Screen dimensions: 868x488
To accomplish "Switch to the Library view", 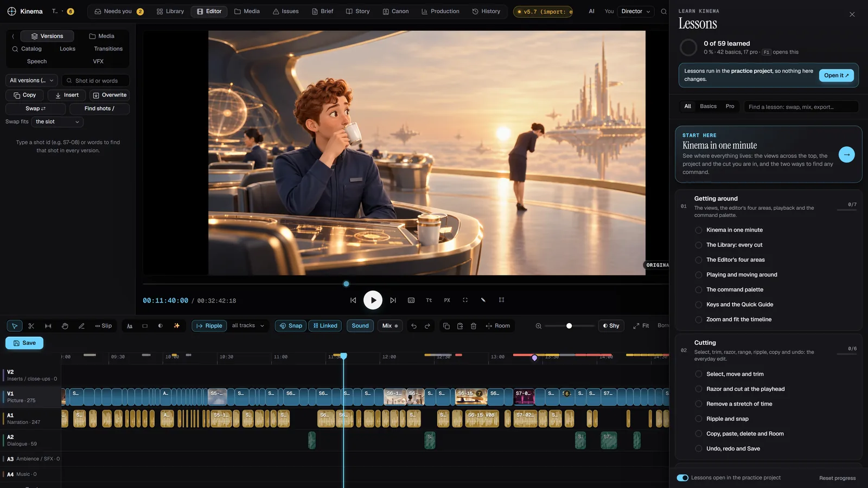I will [170, 11].
